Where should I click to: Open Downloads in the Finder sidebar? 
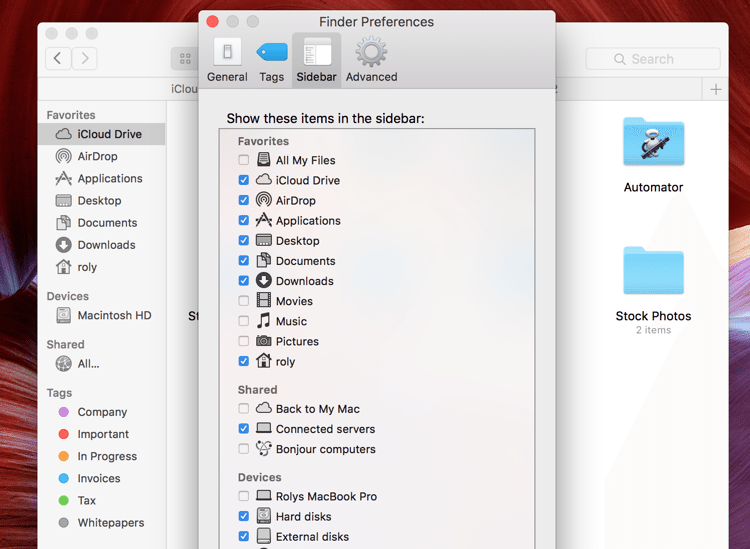pyautogui.click(x=101, y=245)
